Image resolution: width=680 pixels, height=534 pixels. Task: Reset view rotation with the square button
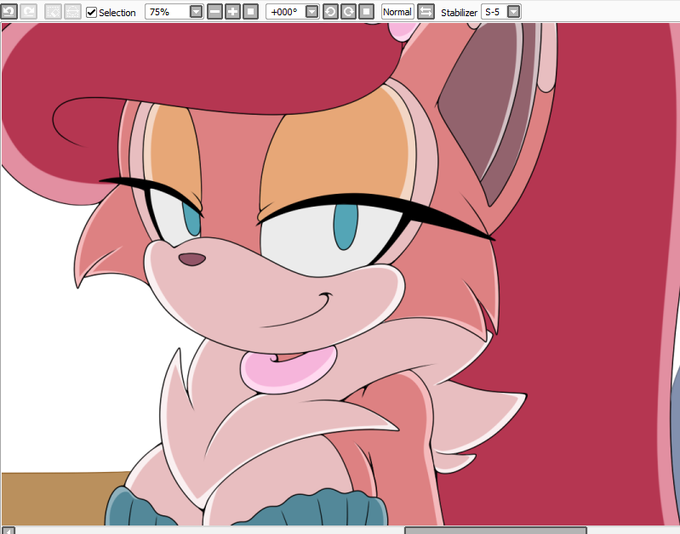point(366,12)
